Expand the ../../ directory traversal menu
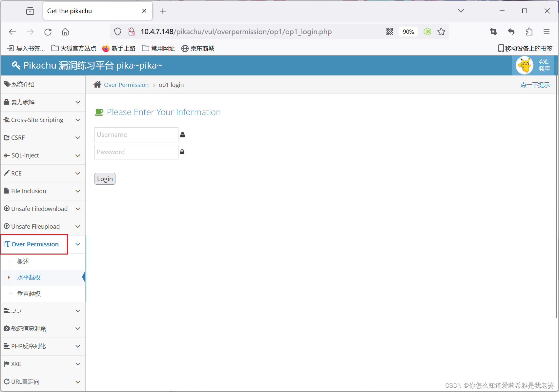This screenshot has height=392, width=559. pos(43,311)
